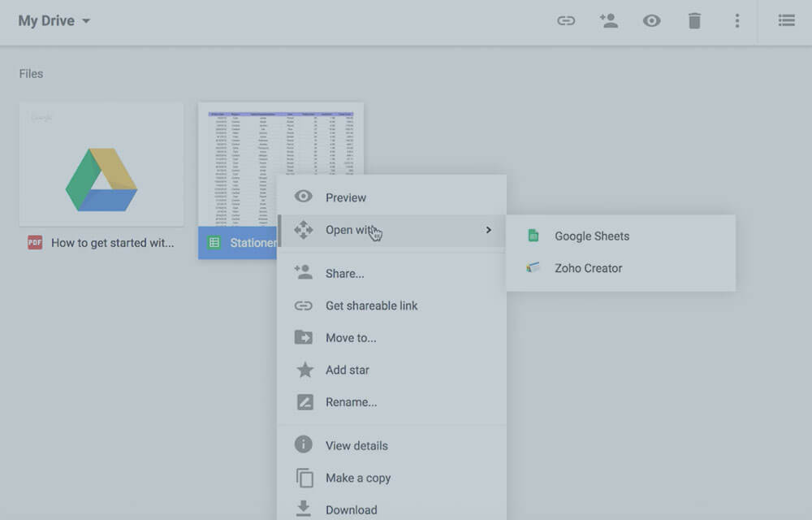This screenshot has width=812, height=520.
Task: Select Preview in the context menu
Action: pos(346,197)
